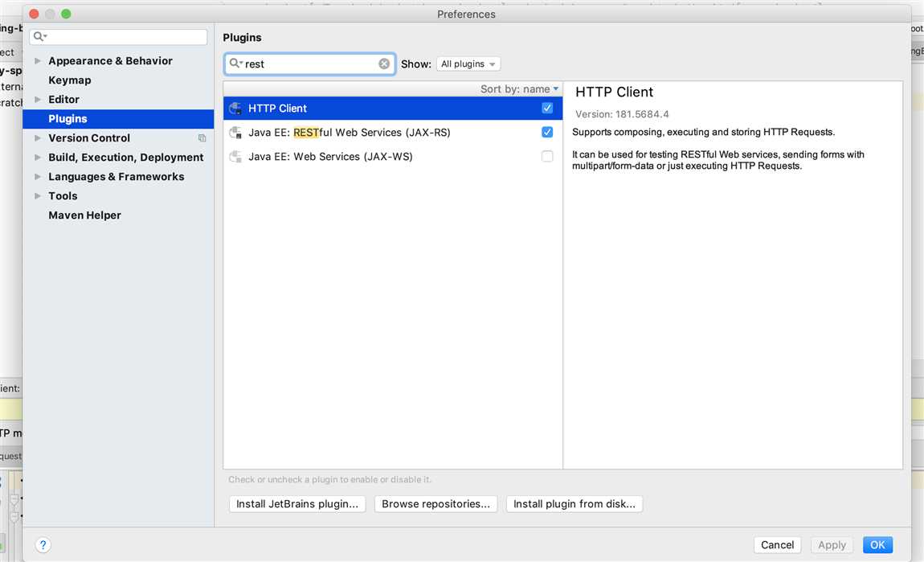
Task: Select the Java EE: Web Services (JAX-WS) row
Action: click(x=392, y=157)
